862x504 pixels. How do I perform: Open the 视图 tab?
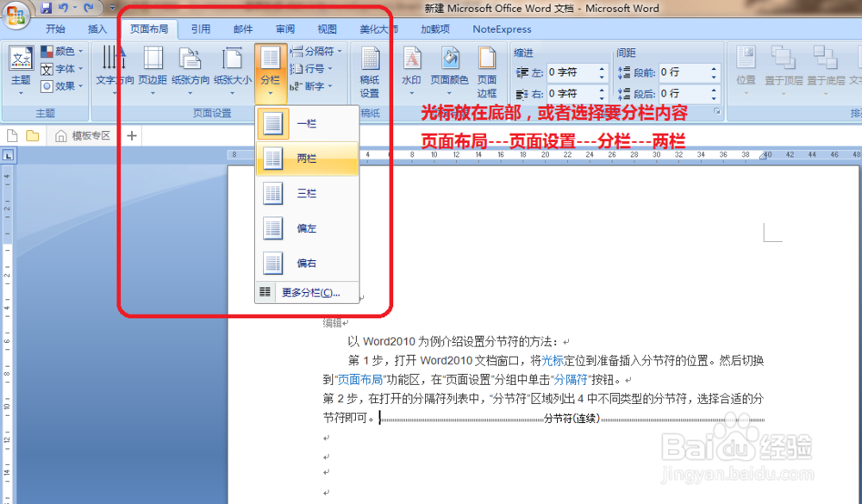pyautogui.click(x=327, y=29)
